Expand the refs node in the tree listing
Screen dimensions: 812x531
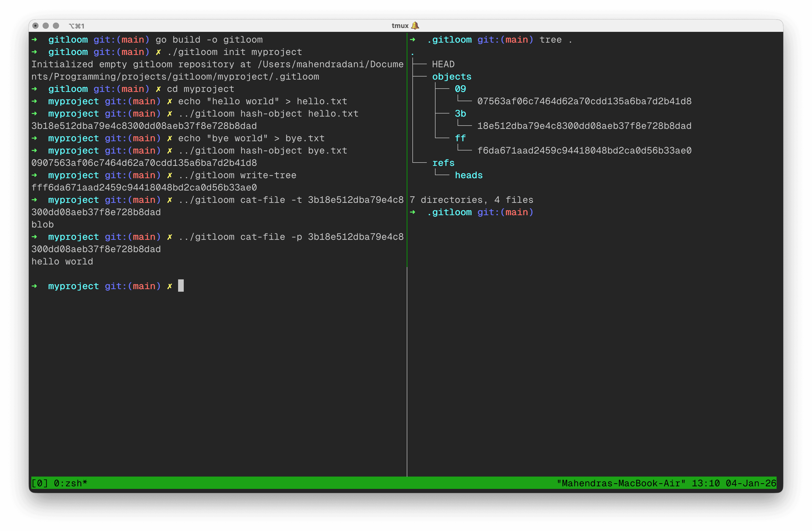click(443, 163)
